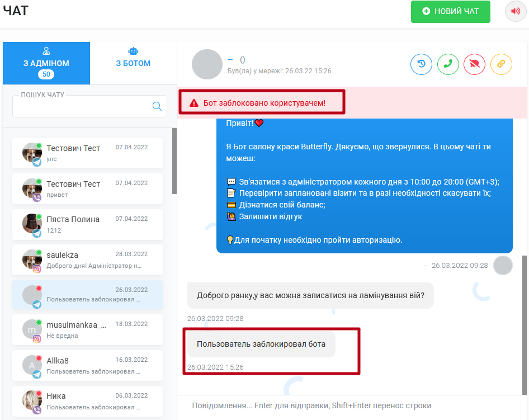Open the musulmankaa_ chat

(87, 329)
